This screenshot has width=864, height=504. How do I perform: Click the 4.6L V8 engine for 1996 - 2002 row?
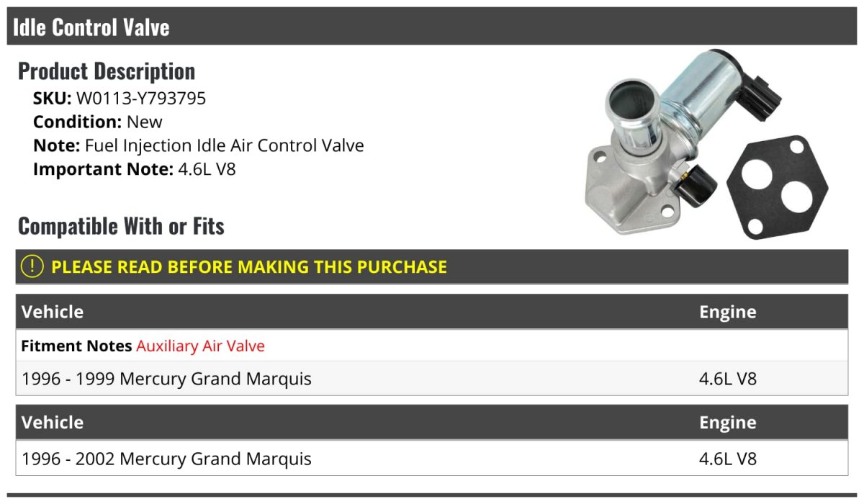(x=728, y=459)
